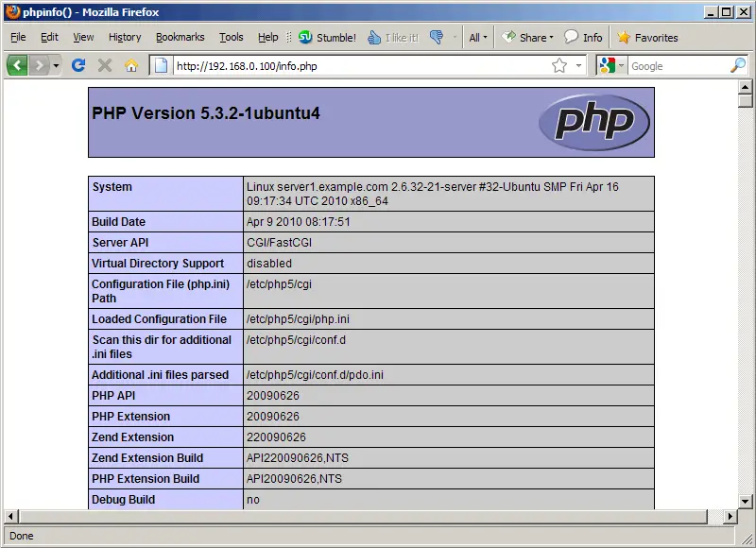This screenshot has height=548, width=756.
Task: Click the thumbs-up I like it! button
Action: (393, 37)
